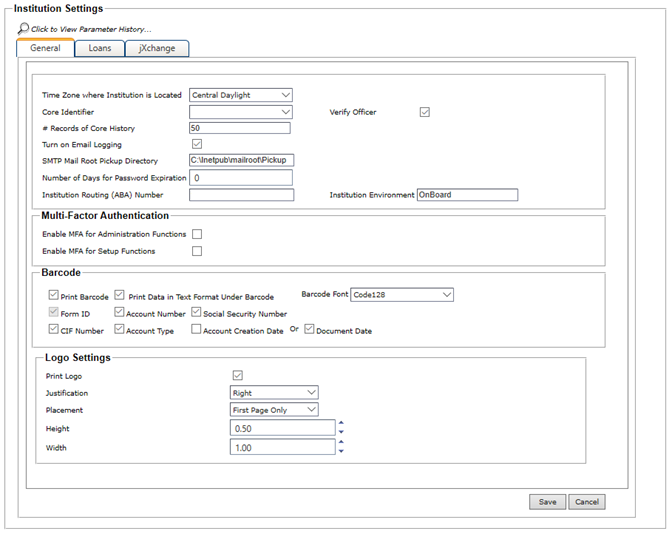Image resolution: width=672 pixels, height=534 pixels.
Task: Toggle the Account Creation Date checkbox
Action: click(x=197, y=330)
